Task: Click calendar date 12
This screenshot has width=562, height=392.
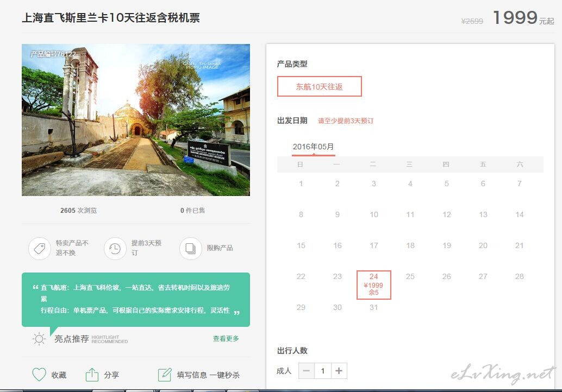Action: pos(447,214)
